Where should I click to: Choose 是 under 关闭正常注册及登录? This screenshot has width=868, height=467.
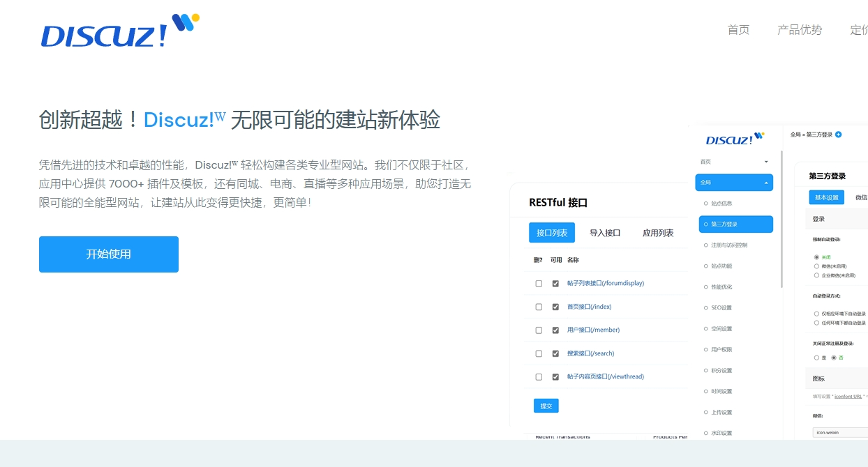tap(816, 358)
